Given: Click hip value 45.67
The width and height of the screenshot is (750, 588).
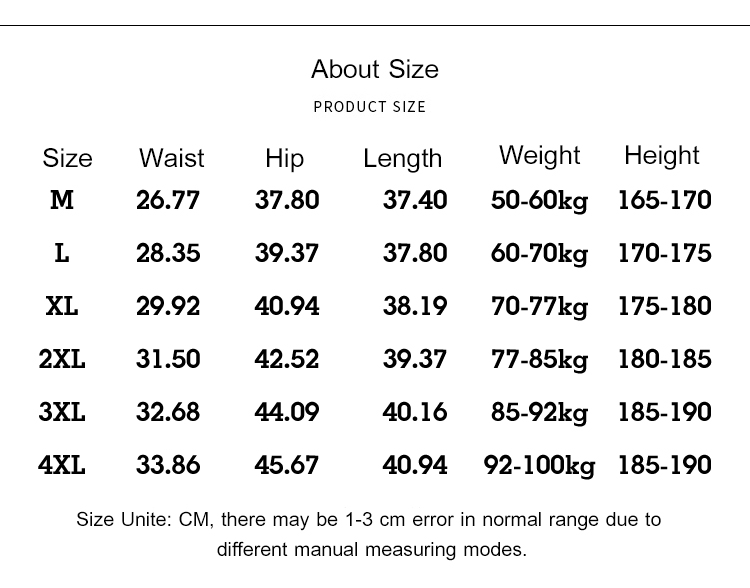Looking at the screenshot, I should pos(287,465).
